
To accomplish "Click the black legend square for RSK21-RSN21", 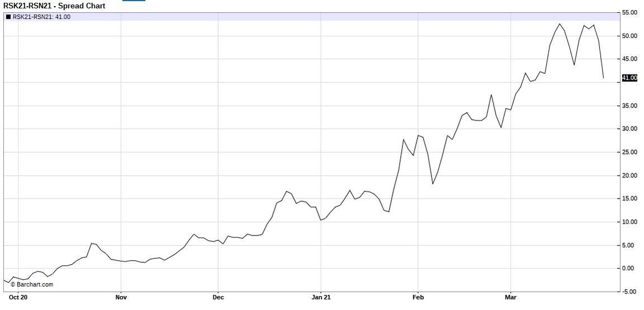I will pyautogui.click(x=8, y=17).
